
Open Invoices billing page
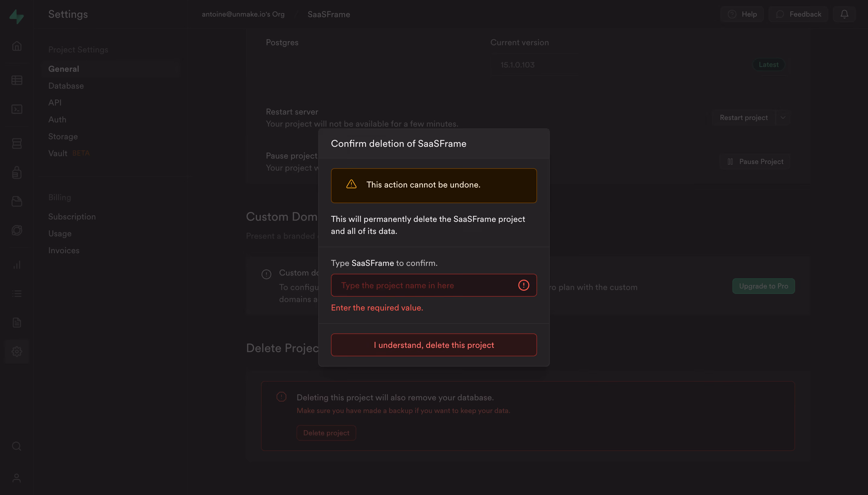[64, 251]
